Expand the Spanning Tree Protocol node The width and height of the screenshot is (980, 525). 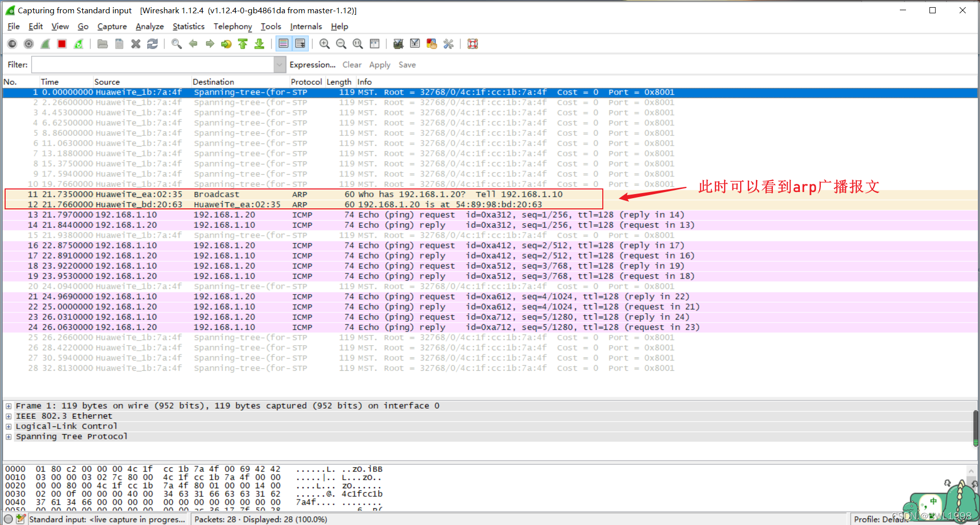click(x=9, y=437)
